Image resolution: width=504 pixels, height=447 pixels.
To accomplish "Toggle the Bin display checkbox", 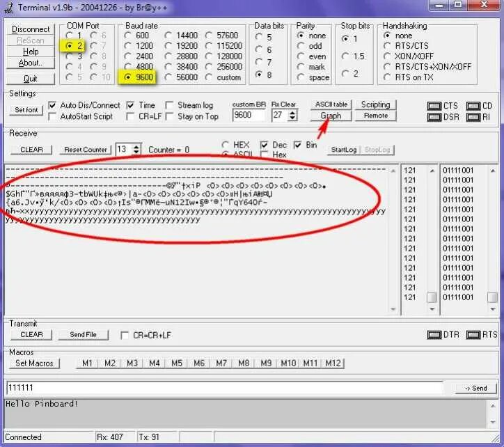I will click(x=298, y=145).
